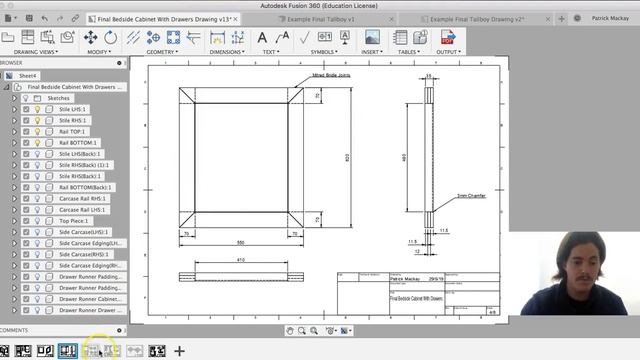Toggle checkbox for Rail TOP:1
Image resolution: width=640 pixels, height=360 pixels.
point(26,131)
